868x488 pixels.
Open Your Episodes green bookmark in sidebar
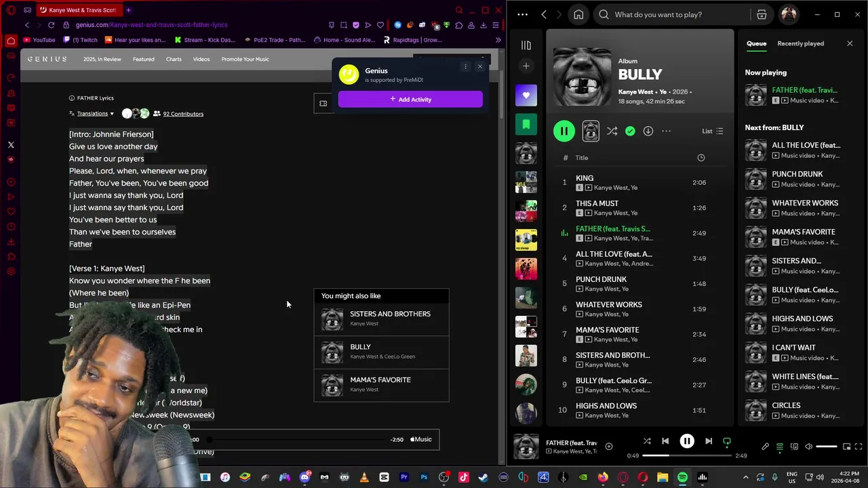click(x=526, y=125)
